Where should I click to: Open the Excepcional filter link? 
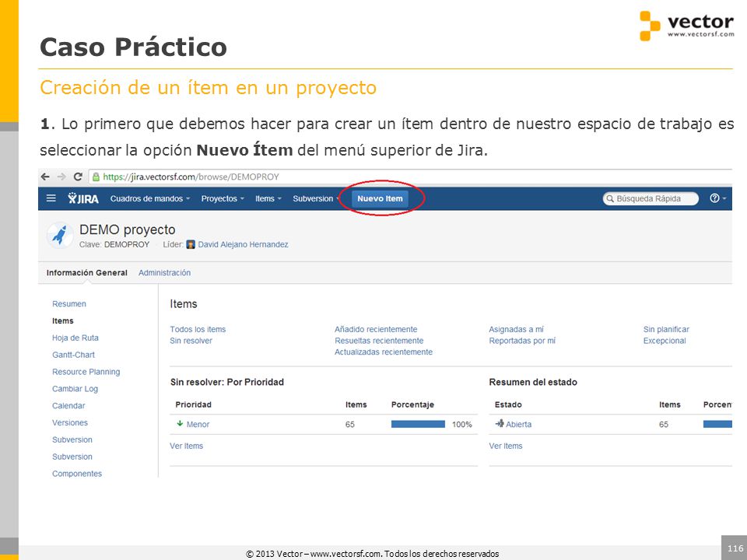coord(665,341)
